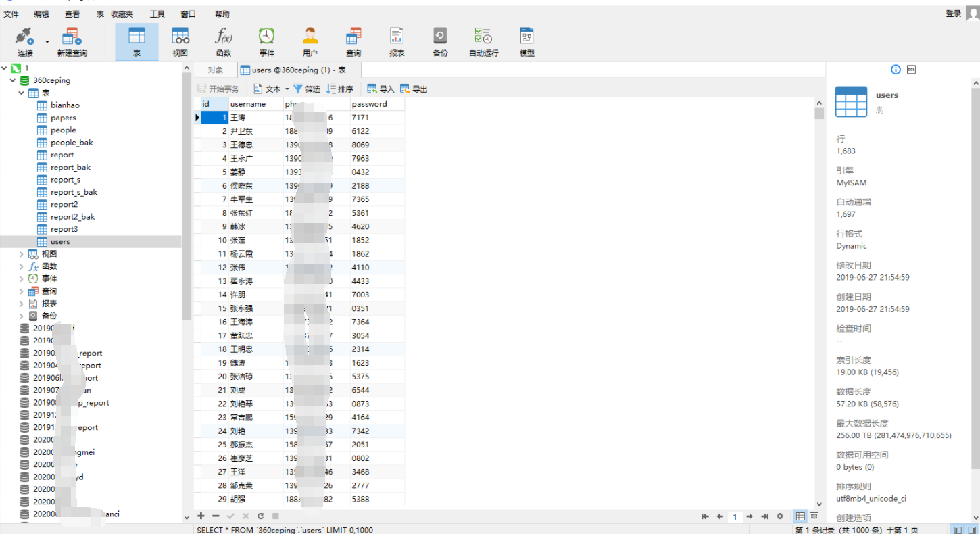The height and width of the screenshot is (534, 980).
Task: Collapse the 表 tables folder in tree
Action: pos(21,93)
